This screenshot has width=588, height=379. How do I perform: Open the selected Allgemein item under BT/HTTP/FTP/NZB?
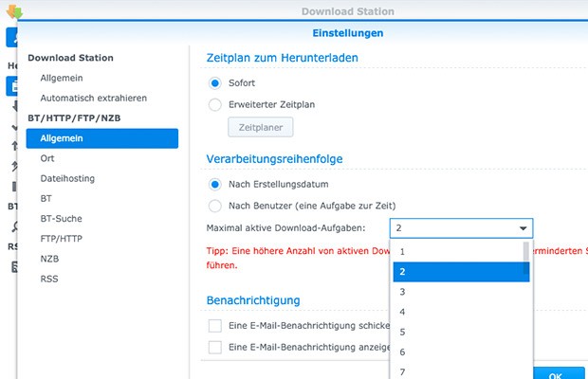[x=102, y=138]
